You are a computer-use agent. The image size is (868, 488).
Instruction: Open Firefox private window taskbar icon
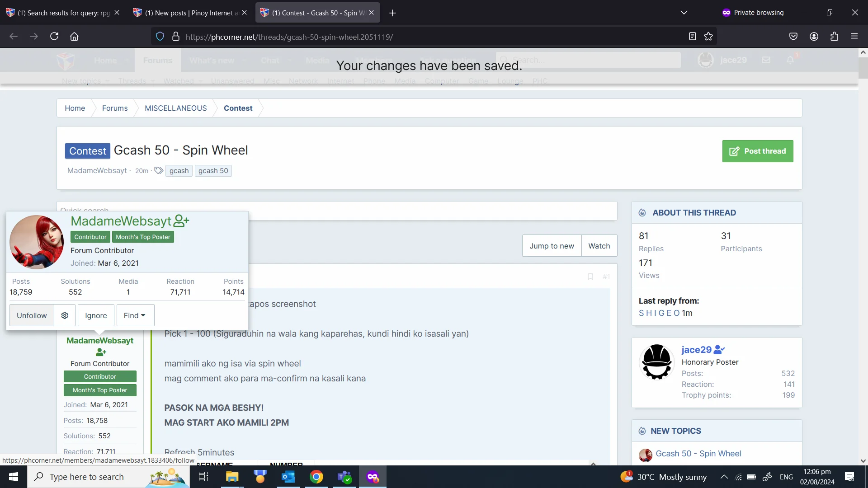pos(373,477)
